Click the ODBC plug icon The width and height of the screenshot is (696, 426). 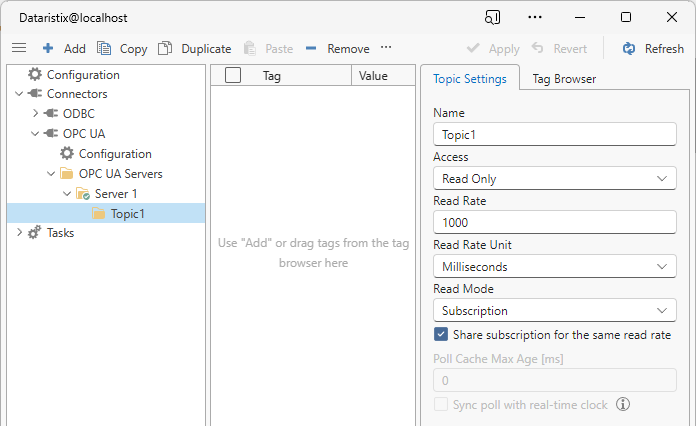(51, 113)
